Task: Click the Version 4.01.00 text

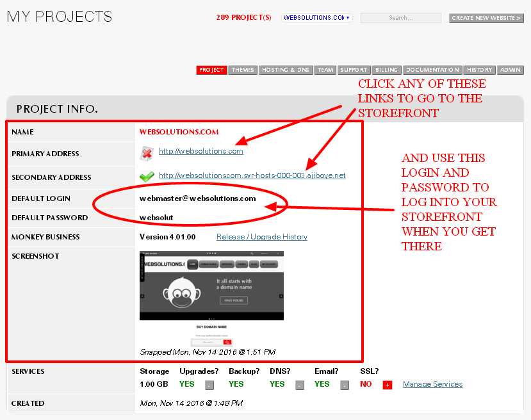Action: pos(167,237)
